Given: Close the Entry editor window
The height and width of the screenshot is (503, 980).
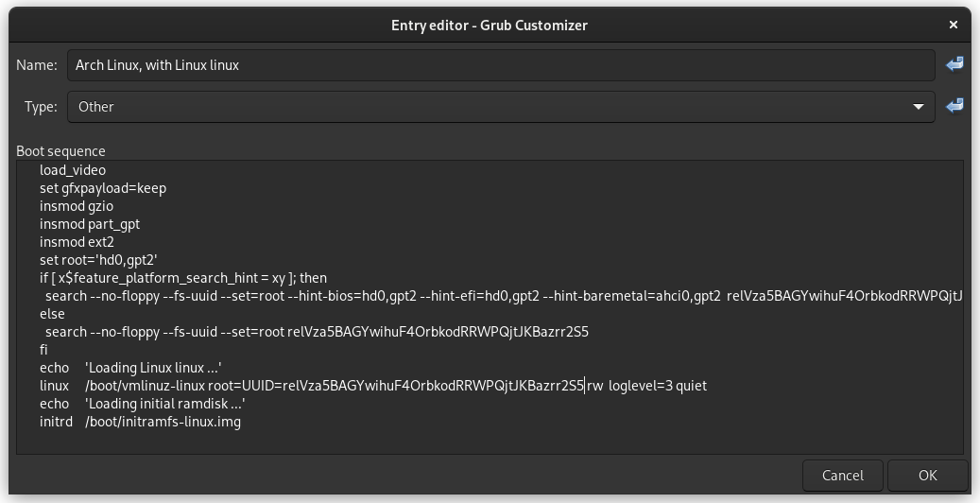Looking at the screenshot, I should pos(954,25).
